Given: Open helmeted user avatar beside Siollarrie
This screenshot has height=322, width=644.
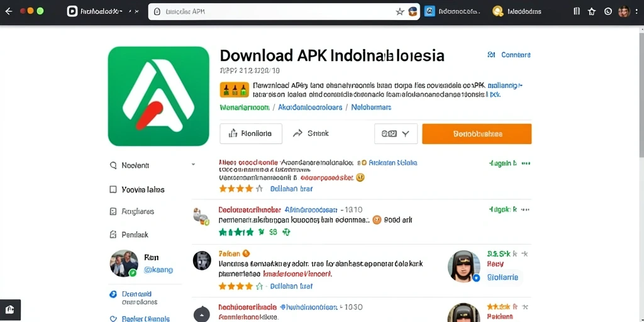Looking at the screenshot, I should pos(464,267).
